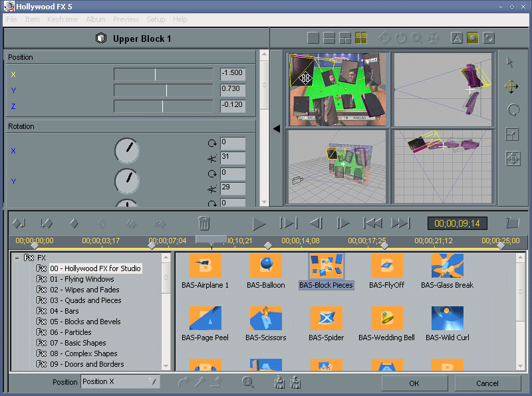Select the two-row split view layout
This screenshot has width=532, height=396.
[x=329, y=38]
